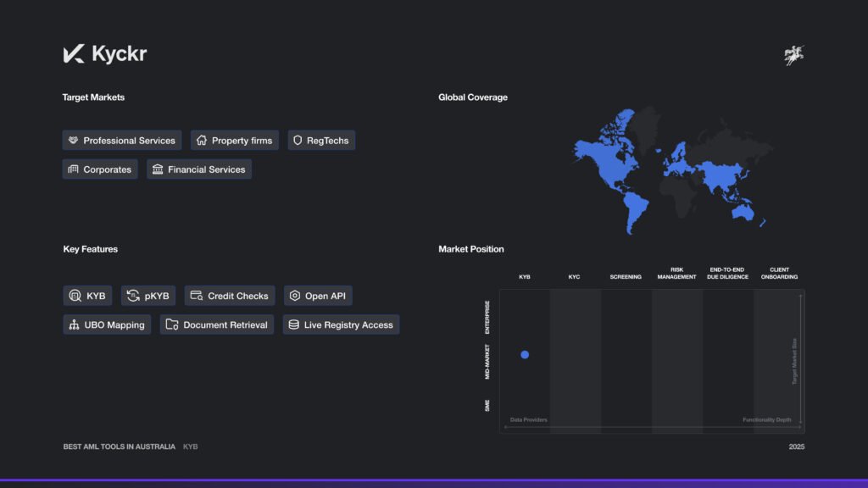Click the Kyckr logo mark
Image resolution: width=868 pixels, height=488 pixels.
(x=74, y=53)
